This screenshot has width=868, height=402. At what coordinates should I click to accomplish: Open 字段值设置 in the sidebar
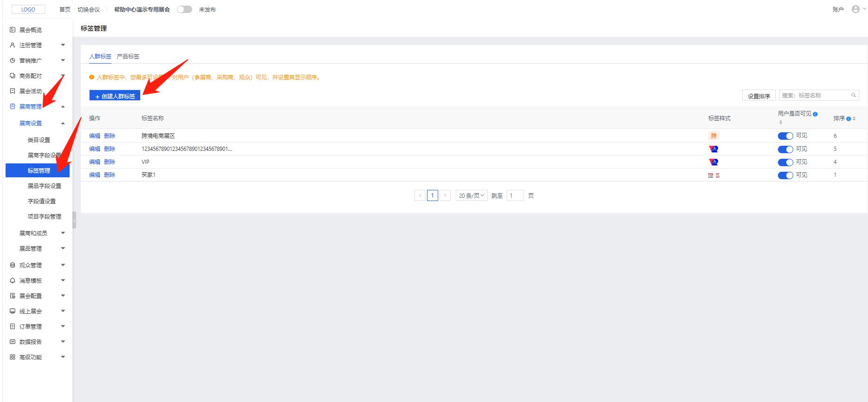point(42,201)
